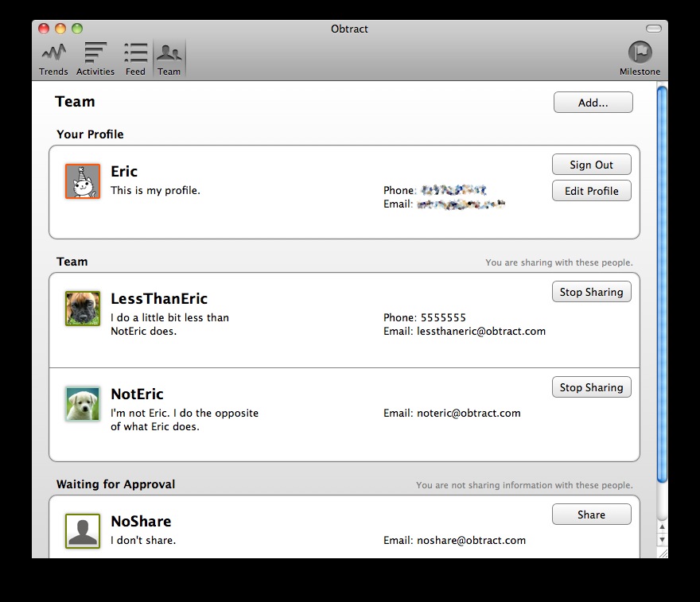700x602 pixels.
Task: Click the scrollbar up arrow
Action: [663, 527]
